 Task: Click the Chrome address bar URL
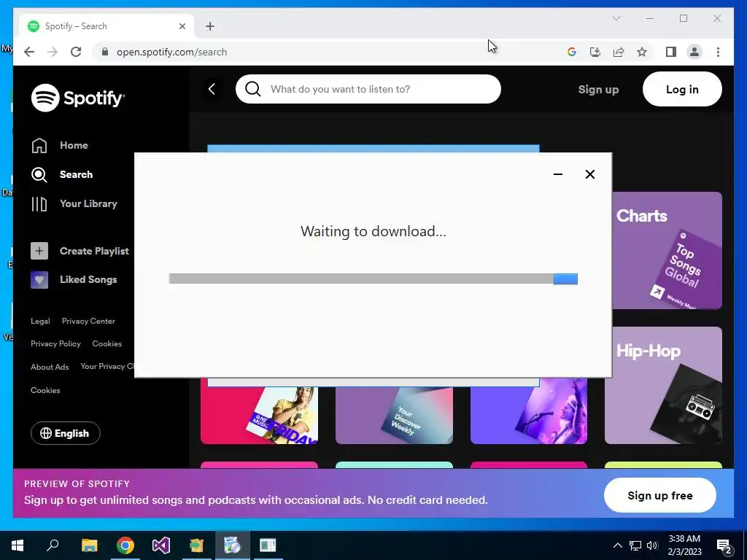pyautogui.click(x=171, y=52)
